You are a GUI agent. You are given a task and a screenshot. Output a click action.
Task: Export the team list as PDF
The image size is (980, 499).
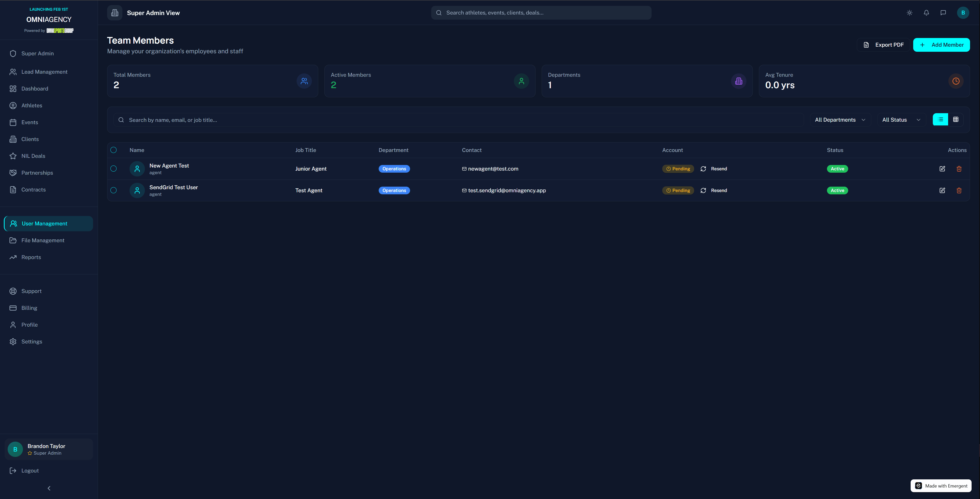click(x=883, y=45)
